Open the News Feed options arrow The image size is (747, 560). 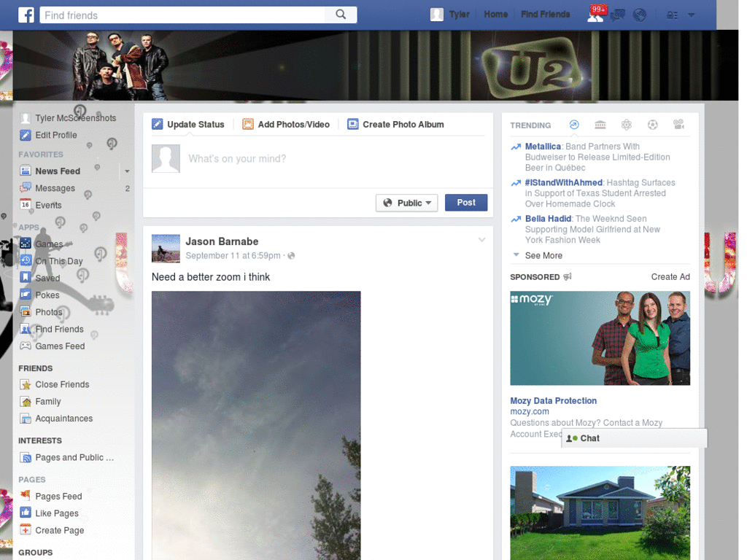(x=127, y=171)
